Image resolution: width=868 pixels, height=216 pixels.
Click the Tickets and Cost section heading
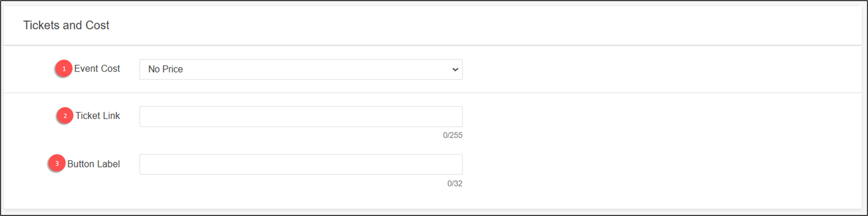[x=66, y=25]
